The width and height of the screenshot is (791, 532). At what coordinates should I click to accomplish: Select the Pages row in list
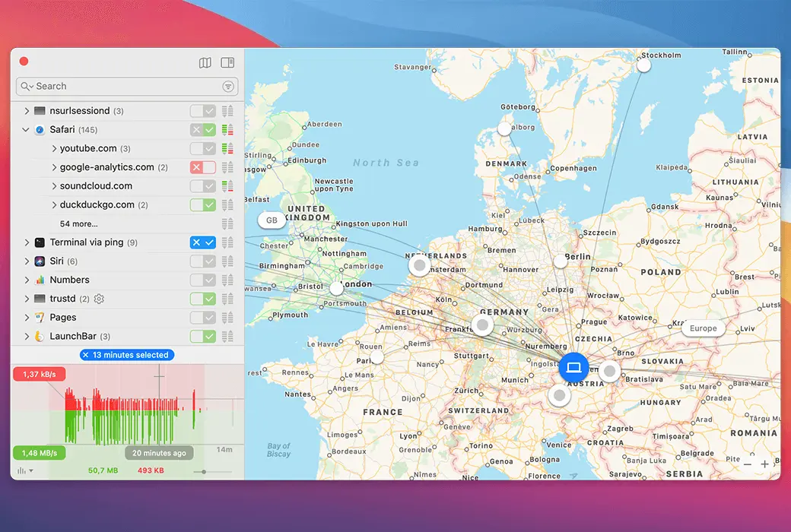coord(127,317)
